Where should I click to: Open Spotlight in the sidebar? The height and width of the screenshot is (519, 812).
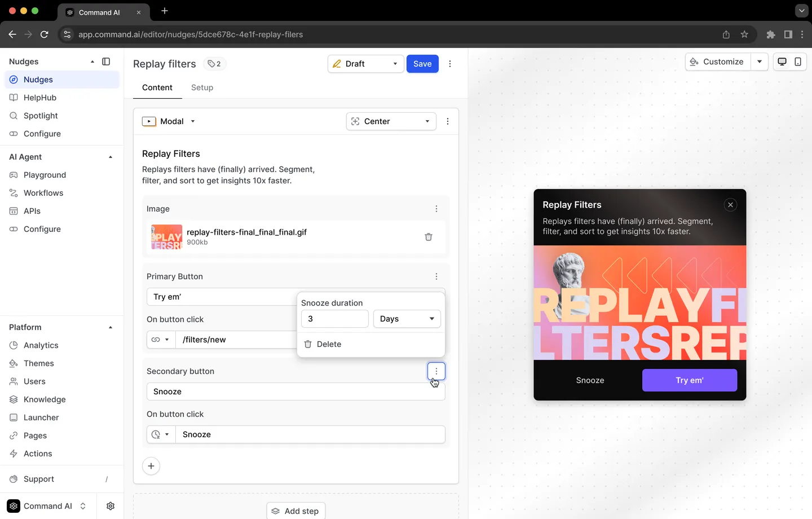[x=62, y=116]
